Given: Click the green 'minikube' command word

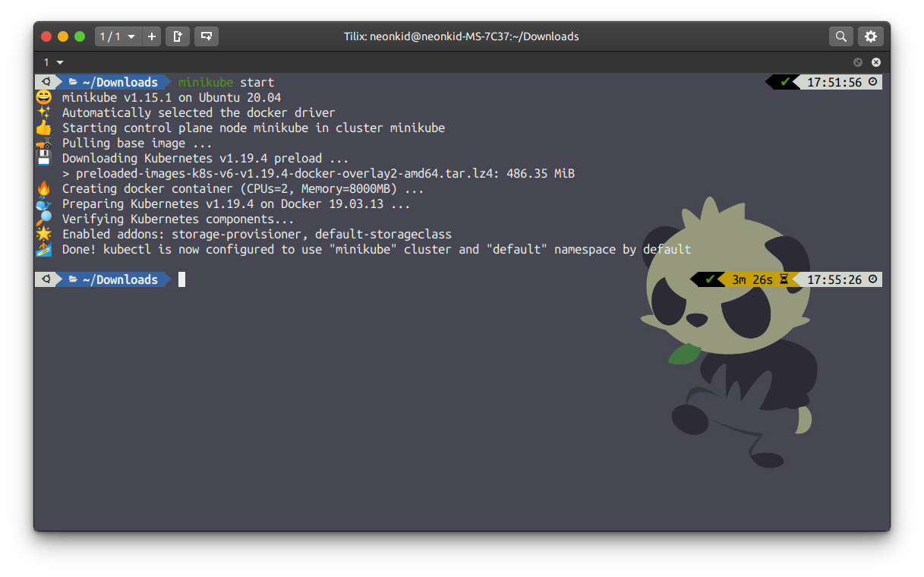Looking at the screenshot, I should point(206,82).
